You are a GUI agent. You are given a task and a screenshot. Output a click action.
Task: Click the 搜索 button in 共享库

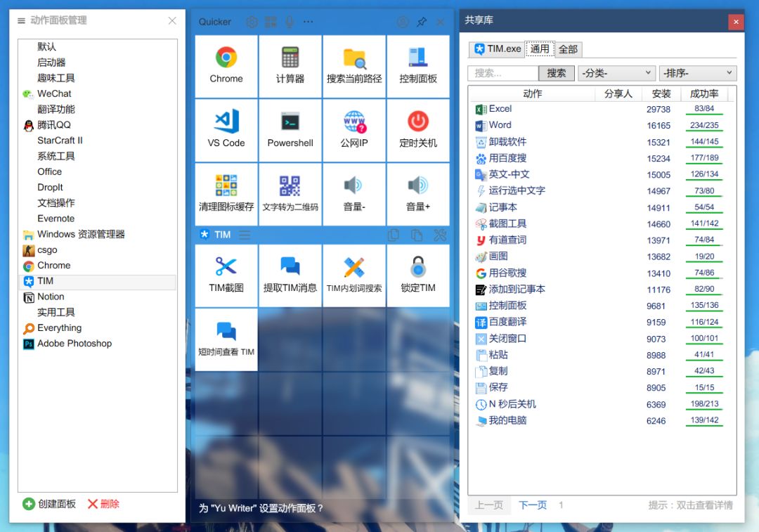pos(556,73)
